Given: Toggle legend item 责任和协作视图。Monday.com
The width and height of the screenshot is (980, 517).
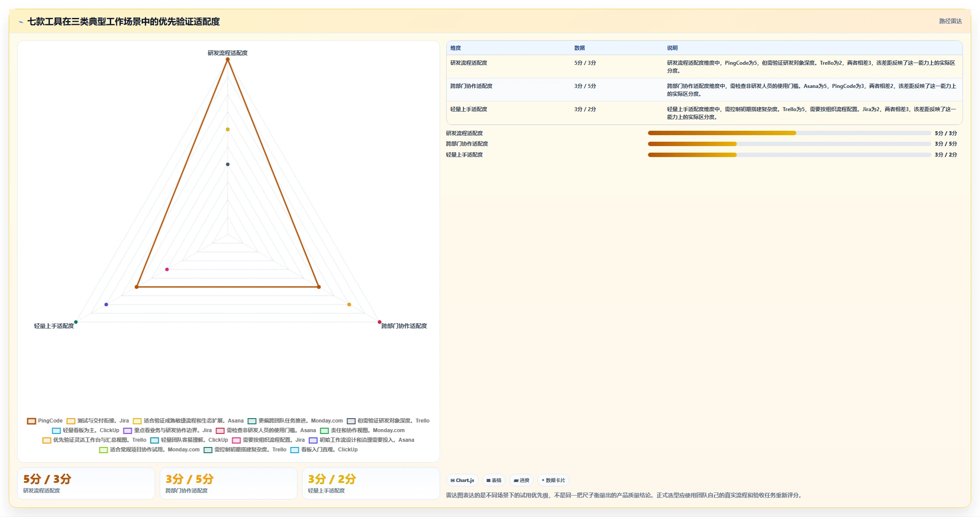Looking at the screenshot, I should click(362, 430).
